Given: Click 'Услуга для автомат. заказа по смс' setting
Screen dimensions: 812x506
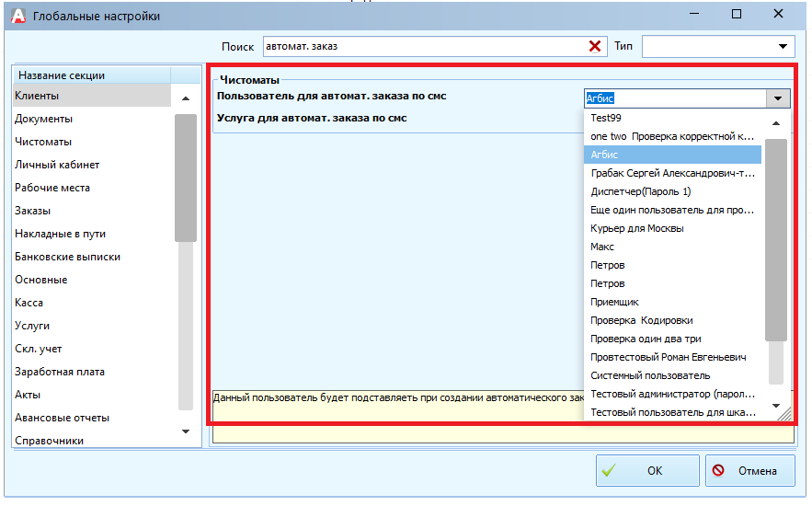Looking at the screenshot, I should (312, 118).
